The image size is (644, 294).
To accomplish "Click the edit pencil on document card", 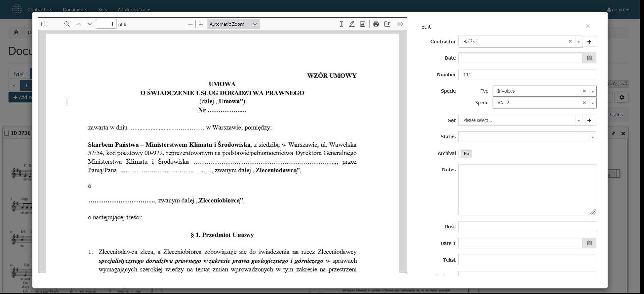I will click(613, 133).
